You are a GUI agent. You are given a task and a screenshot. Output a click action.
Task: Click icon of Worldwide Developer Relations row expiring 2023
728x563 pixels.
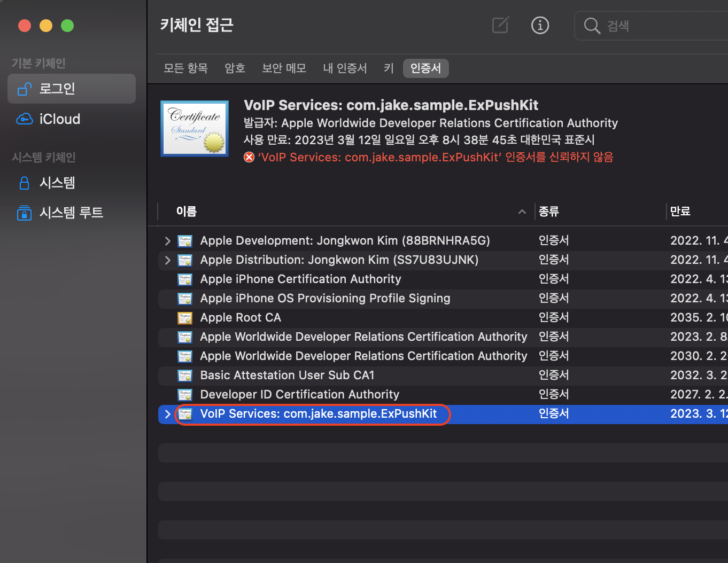click(185, 338)
